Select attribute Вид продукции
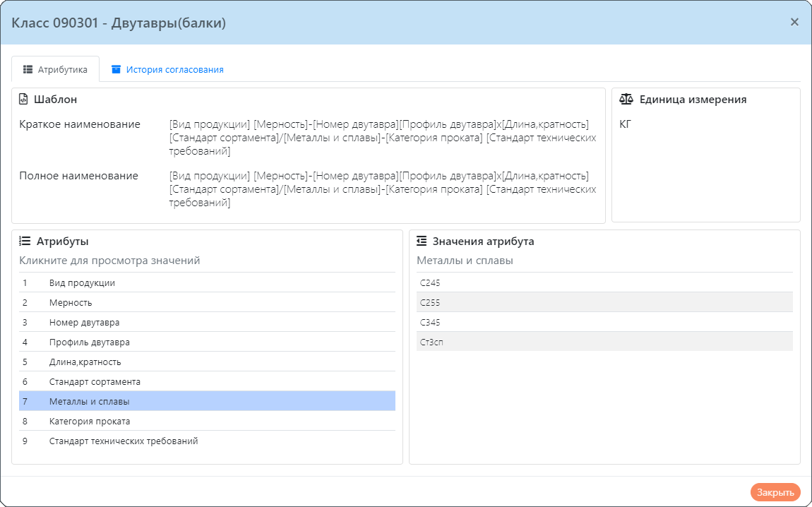This screenshot has width=812, height=507. point(82,283)
